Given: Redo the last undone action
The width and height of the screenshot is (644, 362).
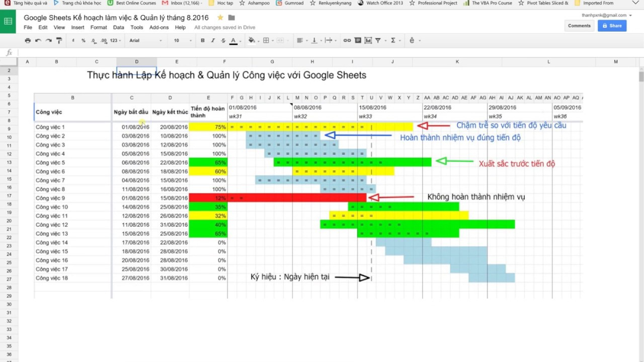Looking at the screenshot, I should click(x=48, y=40).
